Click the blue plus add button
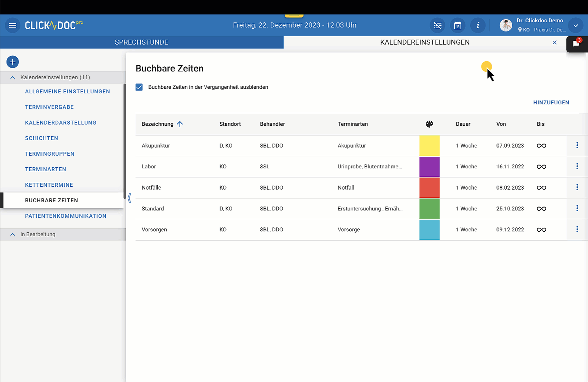This screenshot has height=382, width=588. click(x=13, y=62)
